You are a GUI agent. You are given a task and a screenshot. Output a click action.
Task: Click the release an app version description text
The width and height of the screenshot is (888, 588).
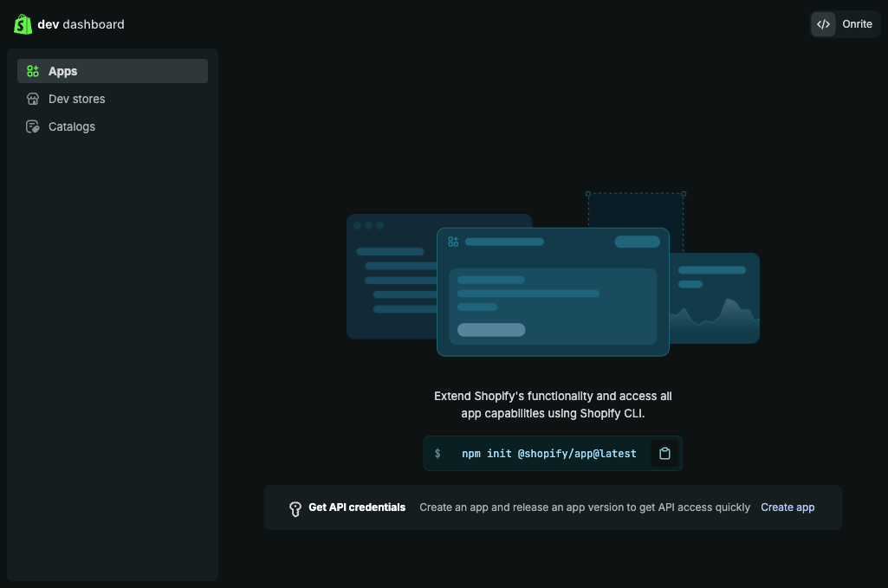[585, 507]
